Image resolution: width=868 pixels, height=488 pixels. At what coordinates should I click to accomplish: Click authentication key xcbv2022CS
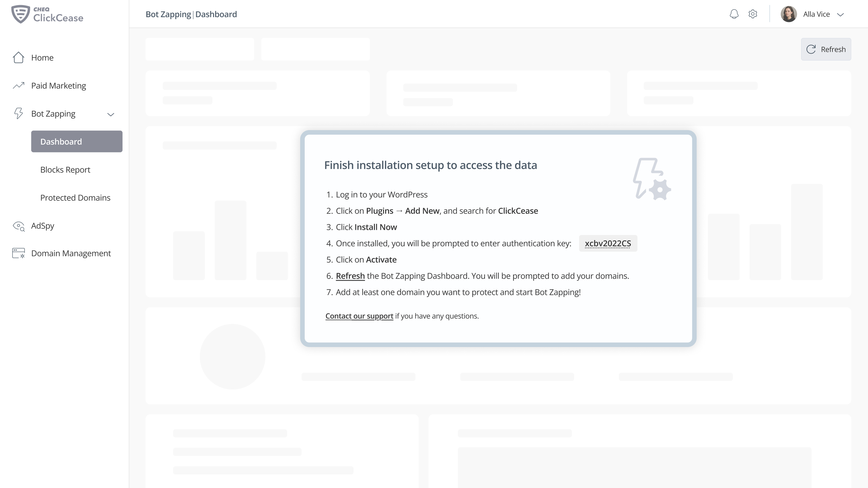pos(608,243)
